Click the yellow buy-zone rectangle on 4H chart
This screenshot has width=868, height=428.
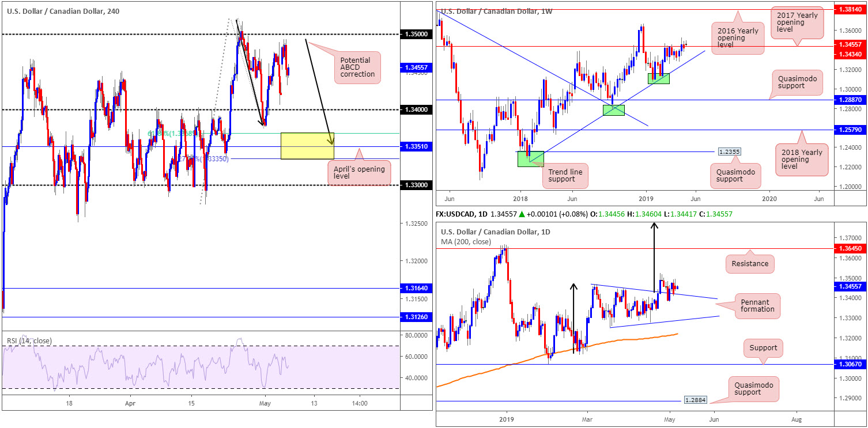[307, 146]
